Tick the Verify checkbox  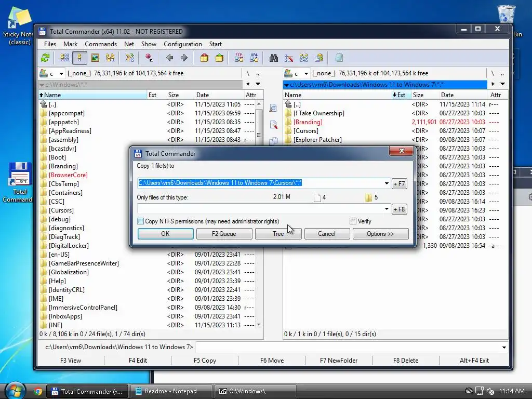(353, 221)
